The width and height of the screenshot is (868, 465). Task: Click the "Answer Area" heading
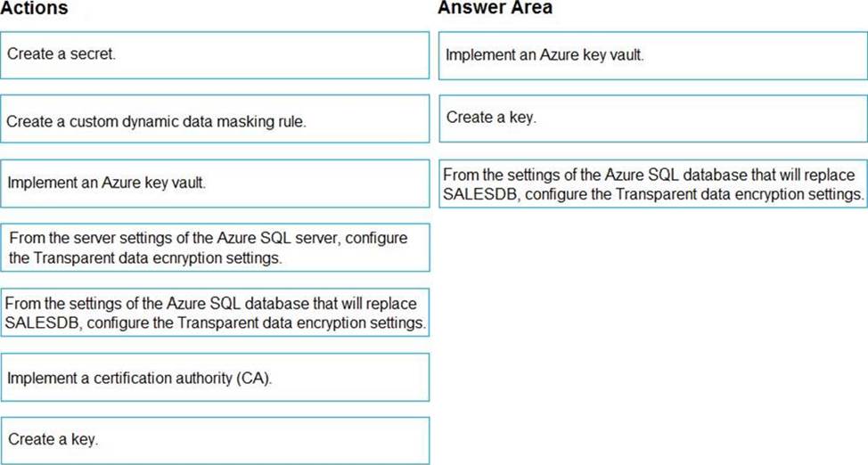(x=495, y=8)
